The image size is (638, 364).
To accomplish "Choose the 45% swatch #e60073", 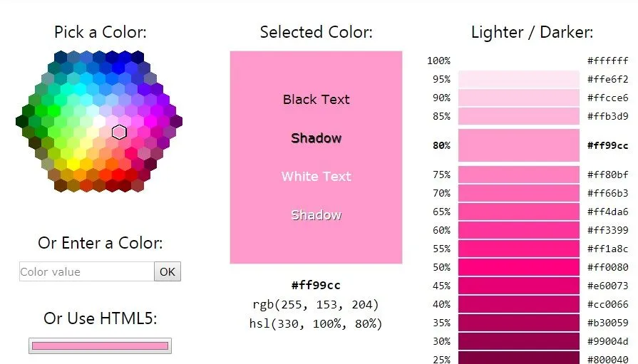I will [519, 286].
